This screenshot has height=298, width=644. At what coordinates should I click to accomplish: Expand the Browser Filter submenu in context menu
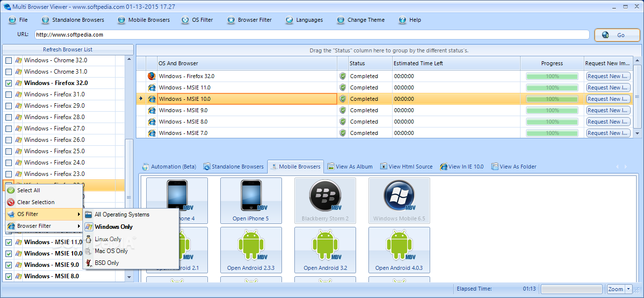click(x=43, y=226)
